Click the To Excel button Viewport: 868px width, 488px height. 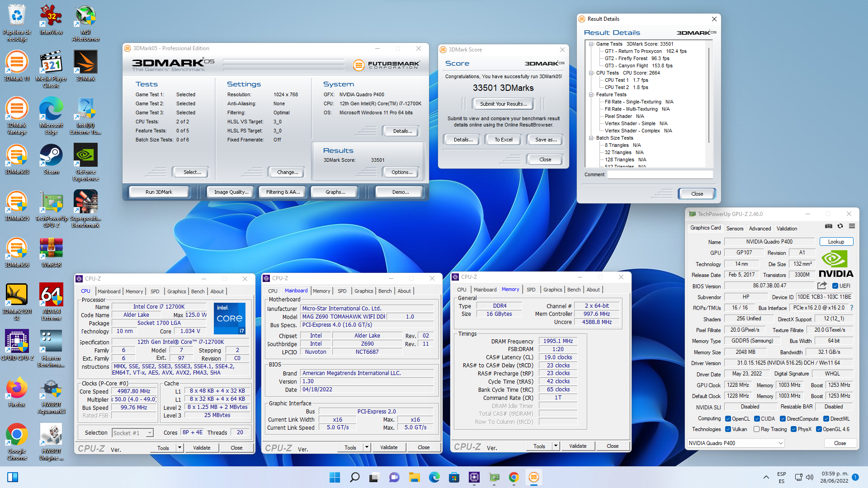(x=503, y=140)
